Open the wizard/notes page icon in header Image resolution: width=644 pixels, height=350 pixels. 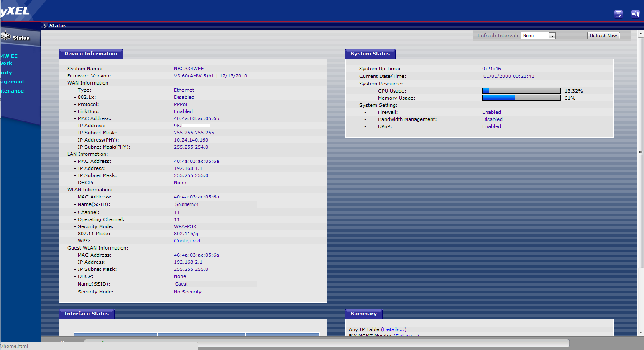point(618,14)
